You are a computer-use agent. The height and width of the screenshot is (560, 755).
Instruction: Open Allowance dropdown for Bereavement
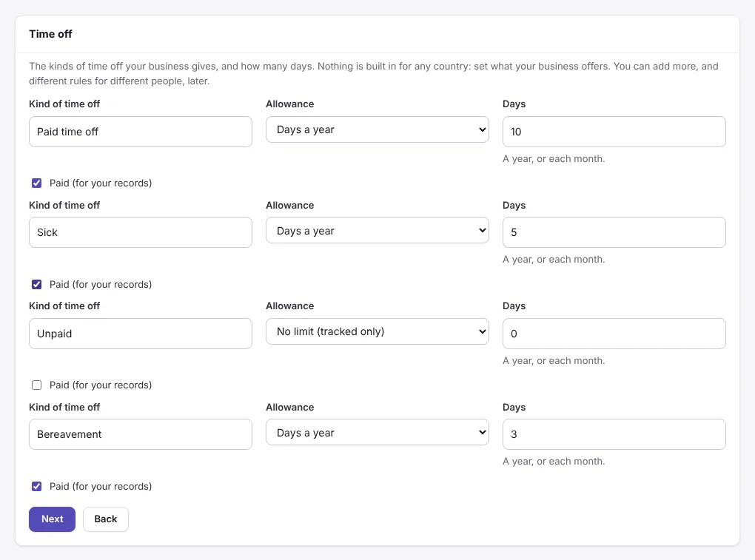coord(377,433)
